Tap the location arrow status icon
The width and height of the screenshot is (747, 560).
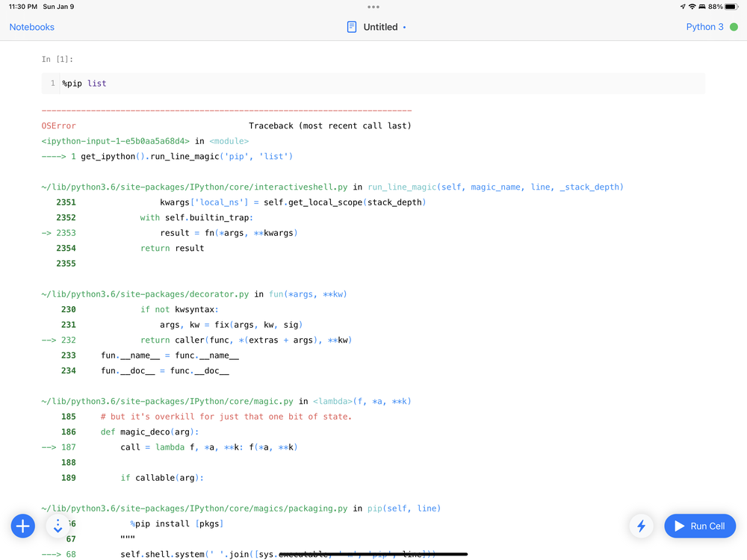[x=683, y=6]
